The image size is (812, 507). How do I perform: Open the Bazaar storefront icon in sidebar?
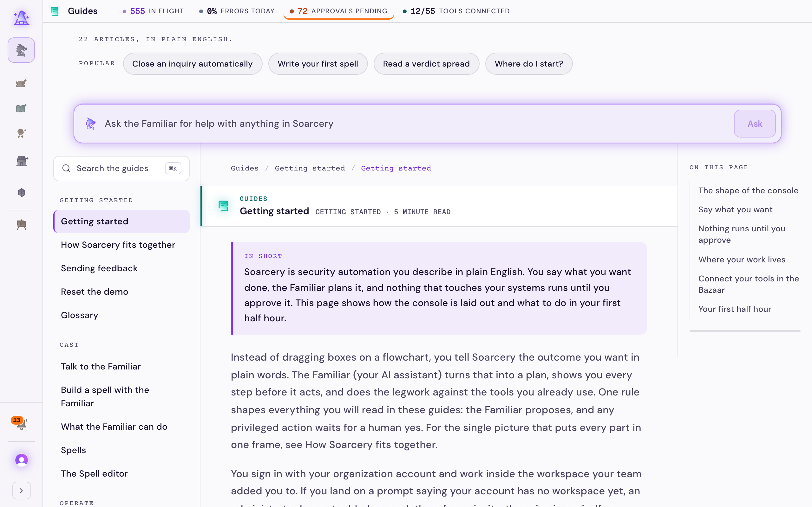[21, 161]
